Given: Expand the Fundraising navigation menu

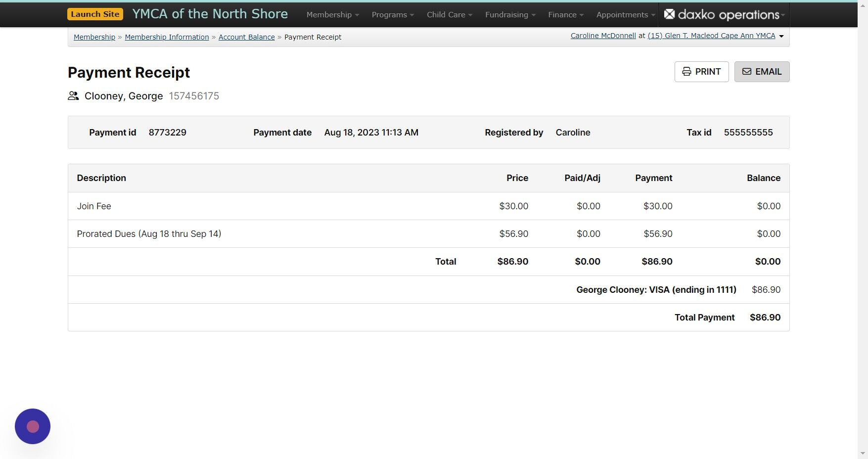Looking at the screenshot, I should pos(509,14).
